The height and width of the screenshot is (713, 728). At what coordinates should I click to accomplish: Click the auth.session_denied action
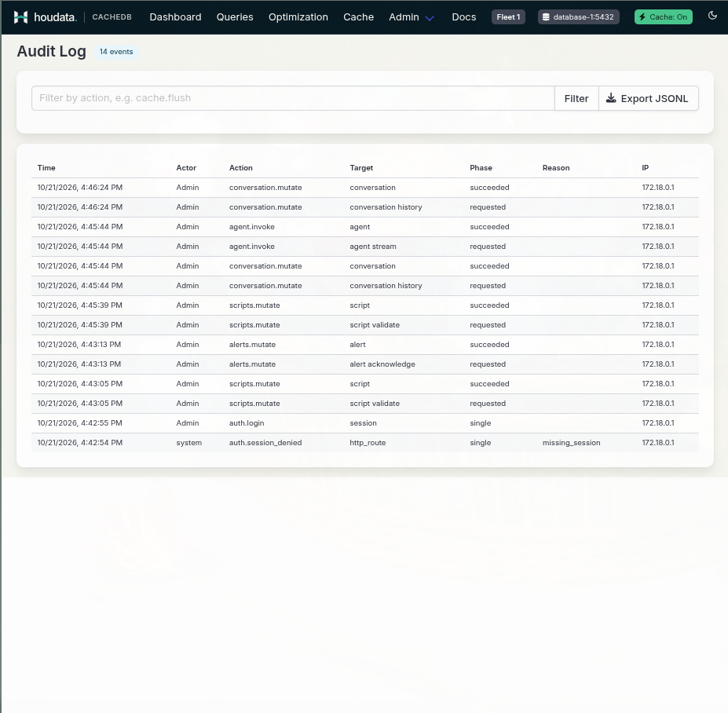[265, 443]
